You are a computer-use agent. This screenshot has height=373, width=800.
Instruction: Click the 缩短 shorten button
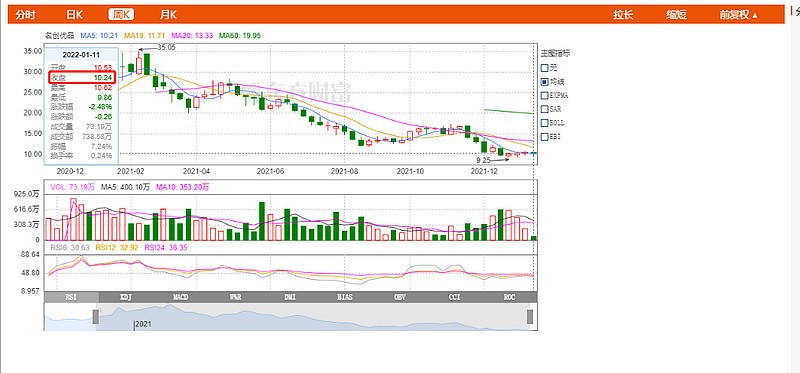tap(676, 15)
